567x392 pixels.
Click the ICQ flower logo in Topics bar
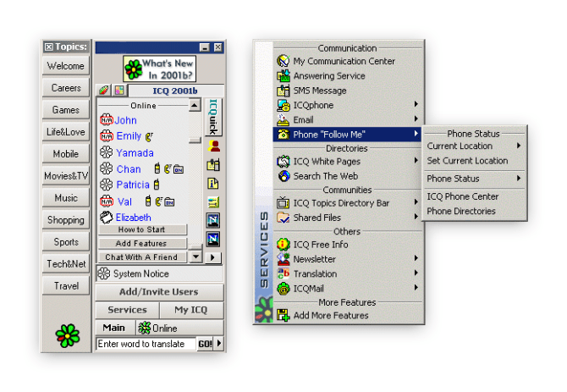click(x=66, y=334)
